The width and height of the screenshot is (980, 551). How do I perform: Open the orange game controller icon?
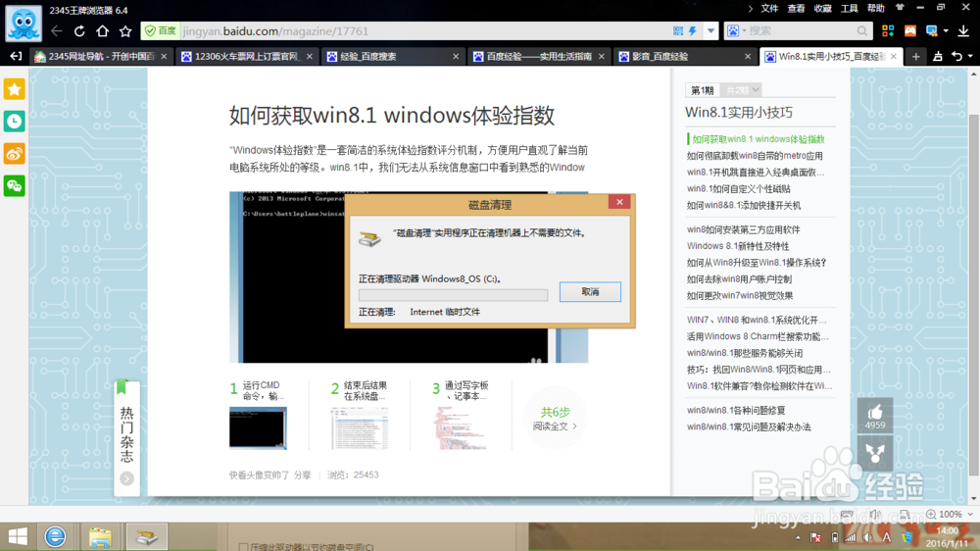[910, 30]
